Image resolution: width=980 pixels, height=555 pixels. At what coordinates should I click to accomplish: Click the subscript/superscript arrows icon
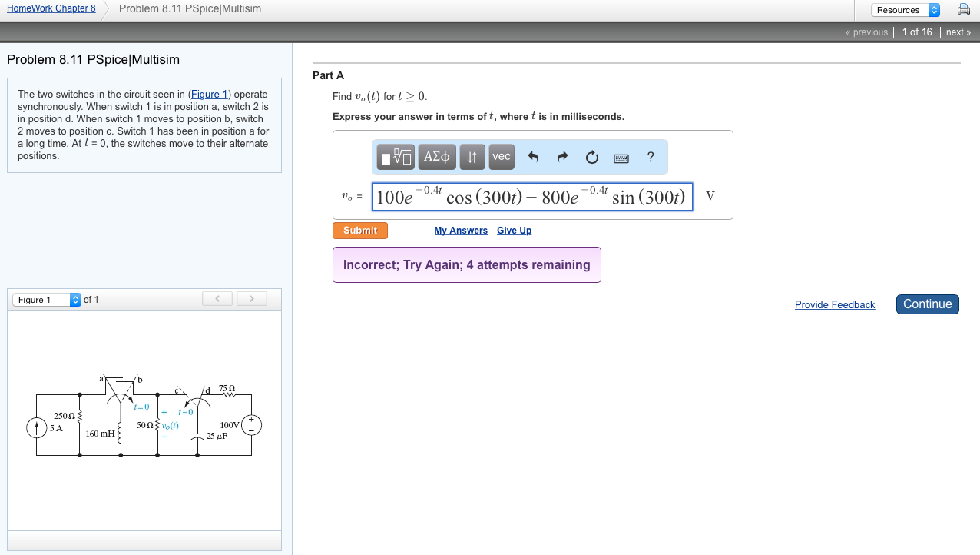[x=473, y=157]
